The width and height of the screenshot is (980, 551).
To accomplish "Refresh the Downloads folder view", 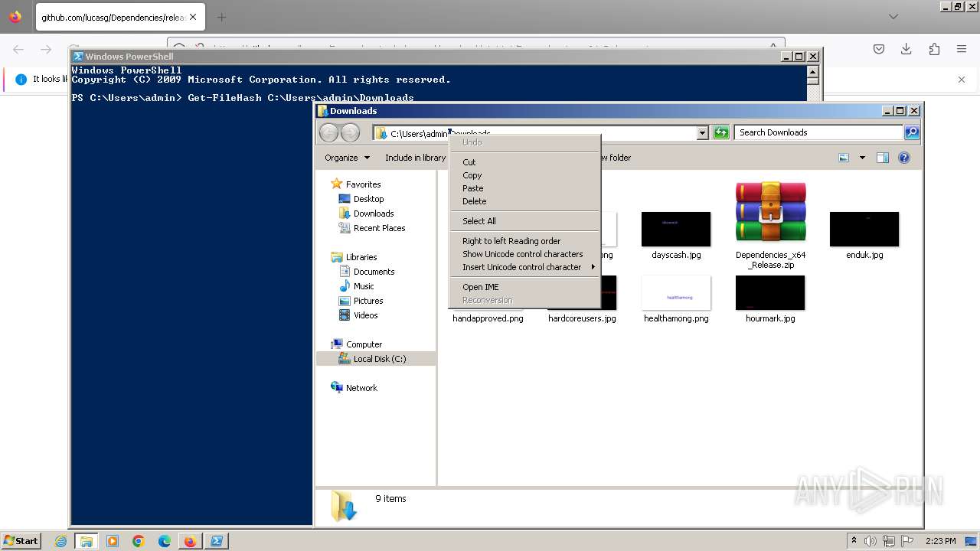I will click(721, 133).
